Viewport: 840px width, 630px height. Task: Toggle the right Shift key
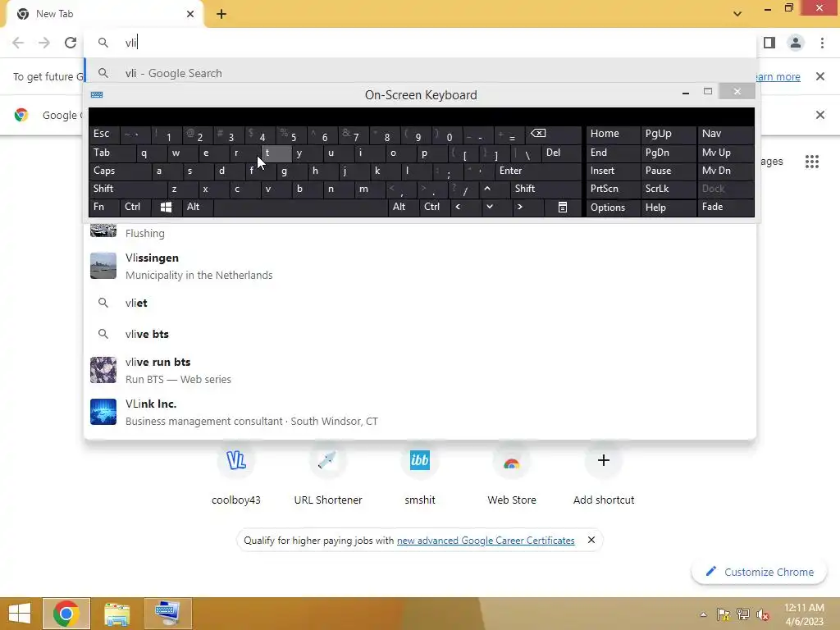(546, 189)
